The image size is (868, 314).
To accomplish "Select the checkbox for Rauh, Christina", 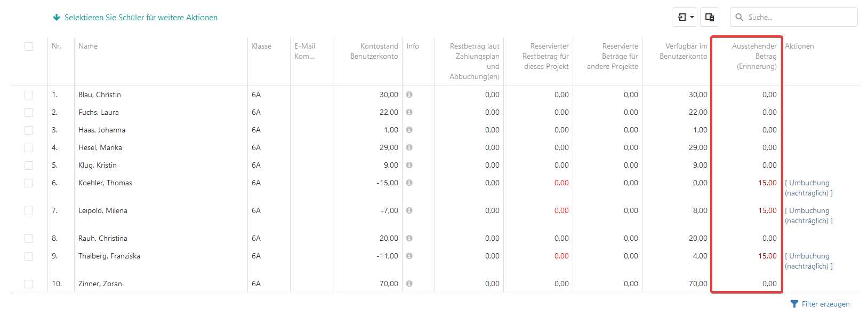I will (29, 239).
